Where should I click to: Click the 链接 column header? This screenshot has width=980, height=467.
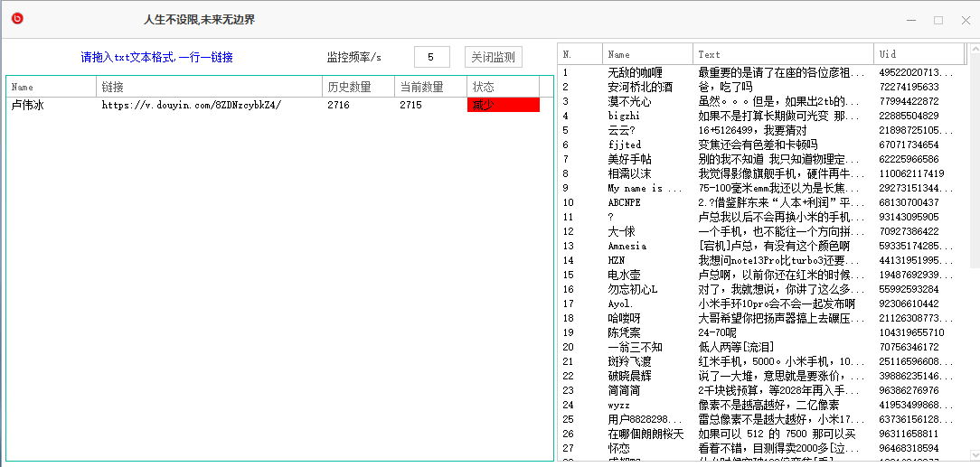tap(209, 87)
